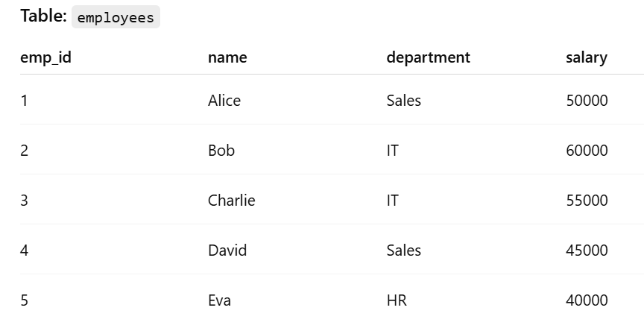644x331 pixels.
Task: Select the 55000 salary value
Action: click(x=587, y=201)
